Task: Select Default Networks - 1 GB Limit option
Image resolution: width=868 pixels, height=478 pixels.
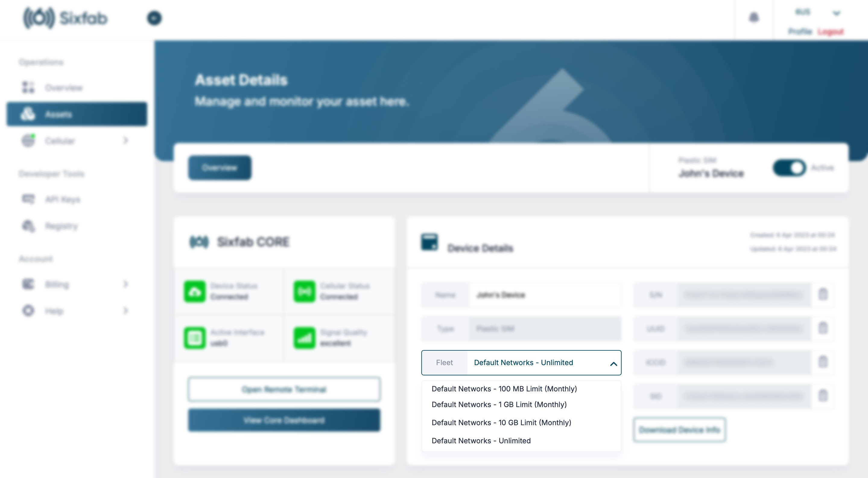Action: click(x=499, y=404)
